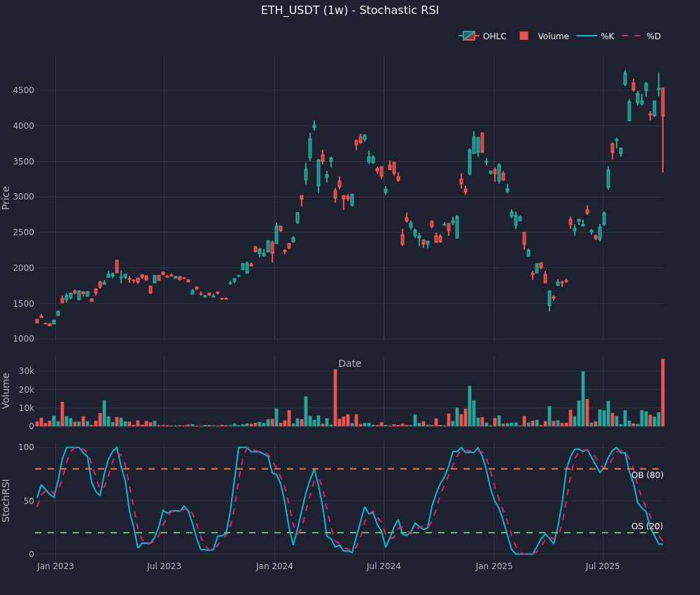Screen dimensions: 700x595
Task: Click the 20k volume tick label
Action: [27, 390]
